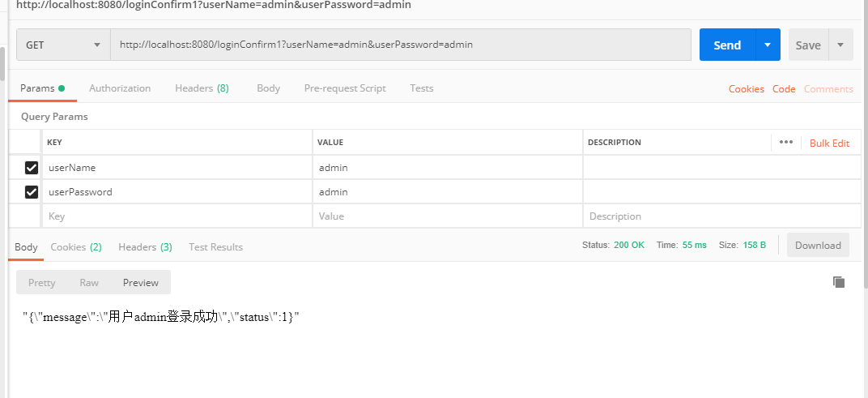
Task: Click the blue Send button
Action: [726, 45]
